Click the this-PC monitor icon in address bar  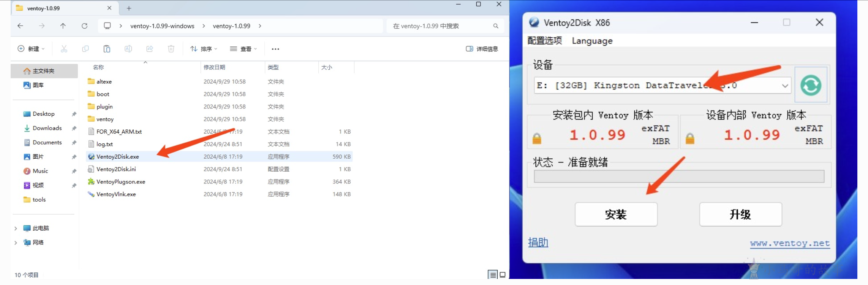pyautogui.click(x=108, y=26)
